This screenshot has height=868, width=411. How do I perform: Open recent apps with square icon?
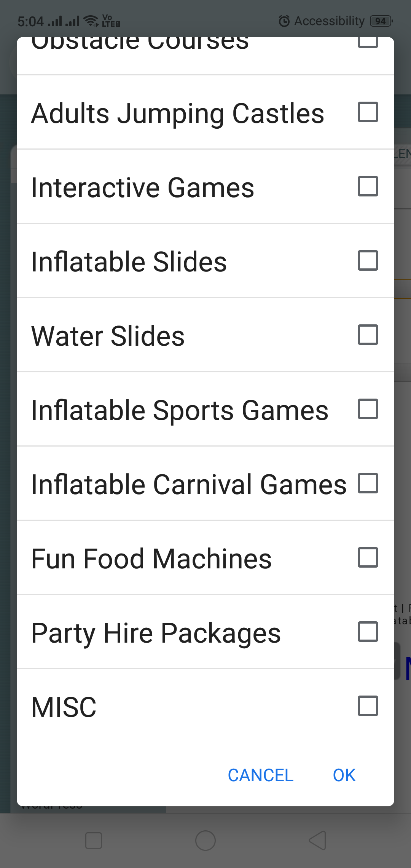click(x=94, y=840)
